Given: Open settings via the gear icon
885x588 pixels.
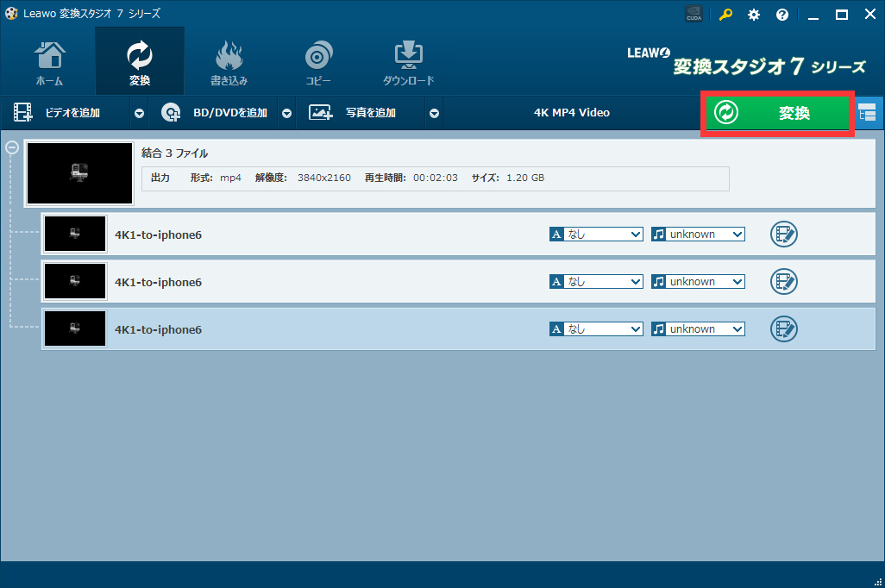Looking at the screenshot, I should coord(754,15).
